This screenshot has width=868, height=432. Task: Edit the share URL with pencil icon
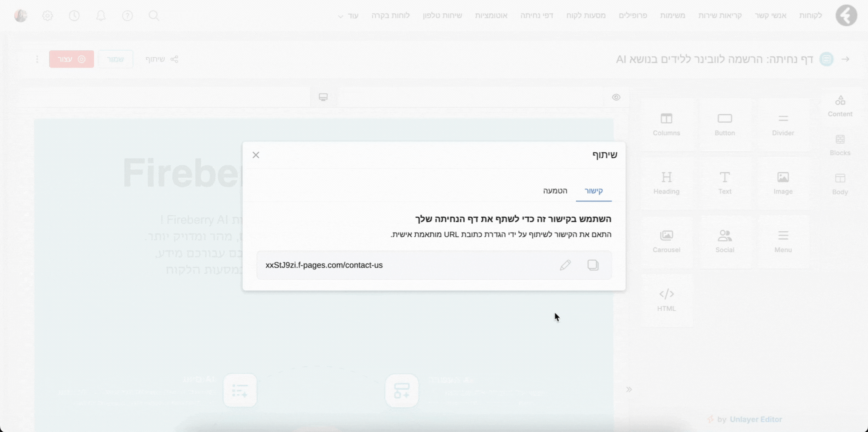(x=565, y=265)
